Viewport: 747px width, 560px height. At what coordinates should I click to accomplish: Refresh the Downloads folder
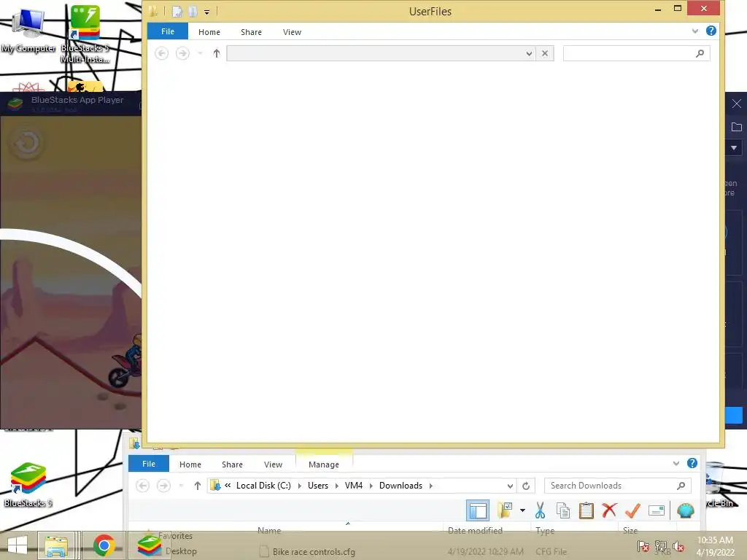[x=526, y=486]
